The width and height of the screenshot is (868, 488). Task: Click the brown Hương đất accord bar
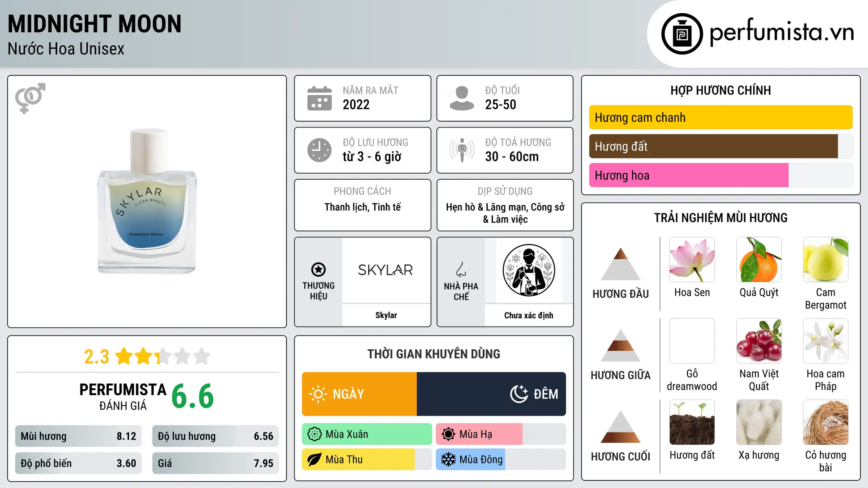[713, 146]
